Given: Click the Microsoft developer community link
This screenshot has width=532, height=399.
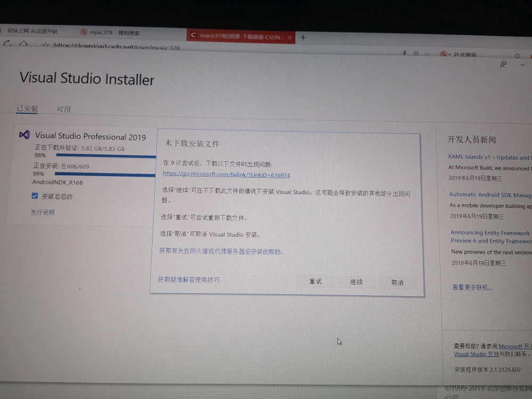Looking at the screenshot, I should (515, 346).
